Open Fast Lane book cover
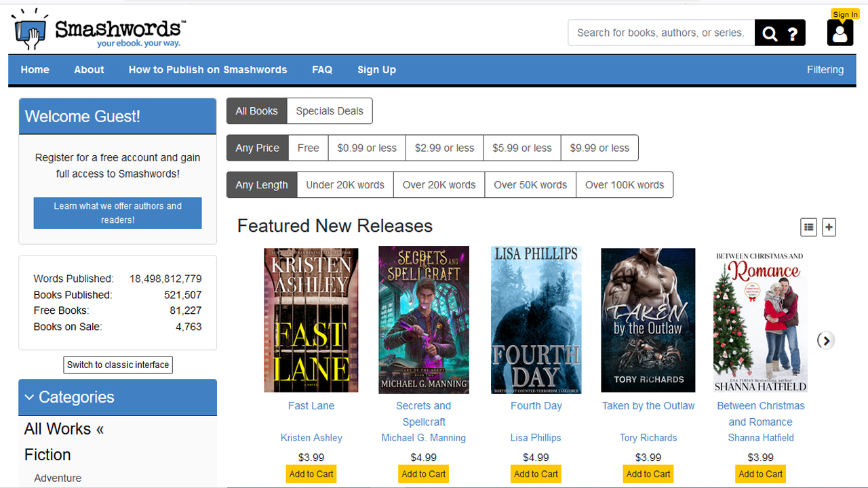This screenshot has width=868, height=488. [311, 320]
